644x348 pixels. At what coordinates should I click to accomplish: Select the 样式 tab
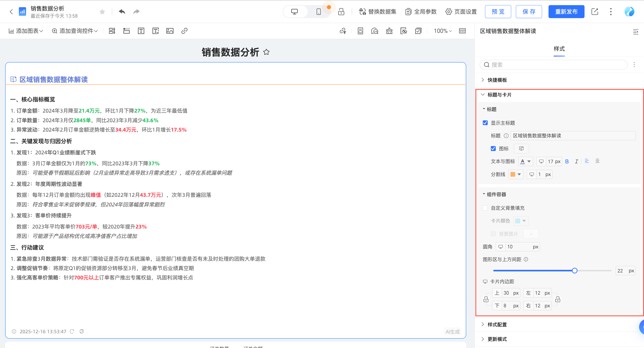pos(559,49)
